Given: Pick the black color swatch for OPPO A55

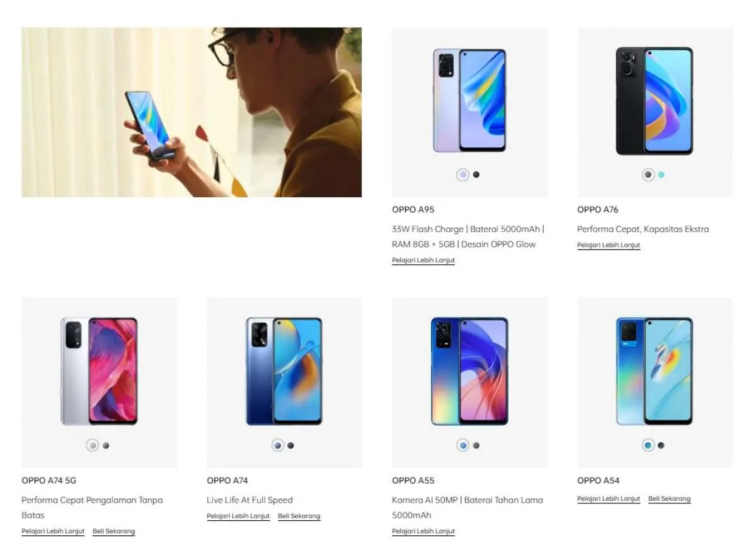Looking at the screenshot, I should (476, 445).
